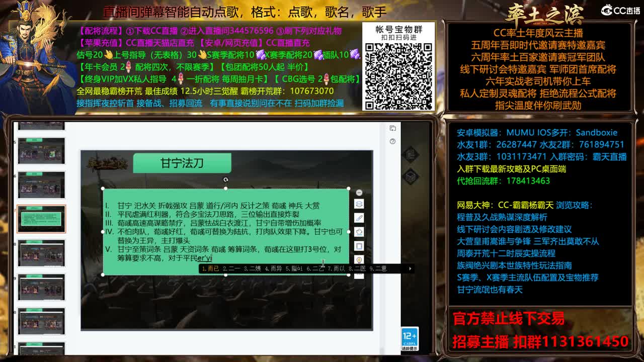The width and height of the screenshot is (644, 362).
Task: Open slide 5 thumbnail
Action: (41, 150)
